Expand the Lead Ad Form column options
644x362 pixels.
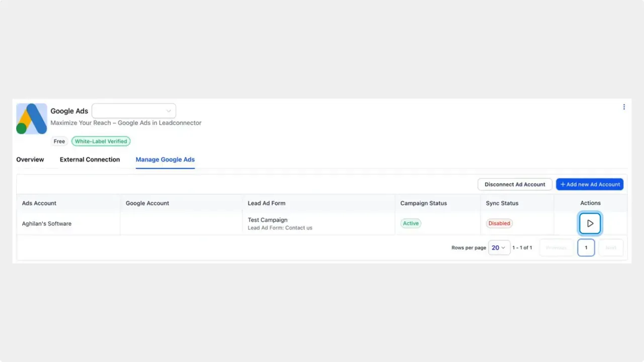coord(267,203)
